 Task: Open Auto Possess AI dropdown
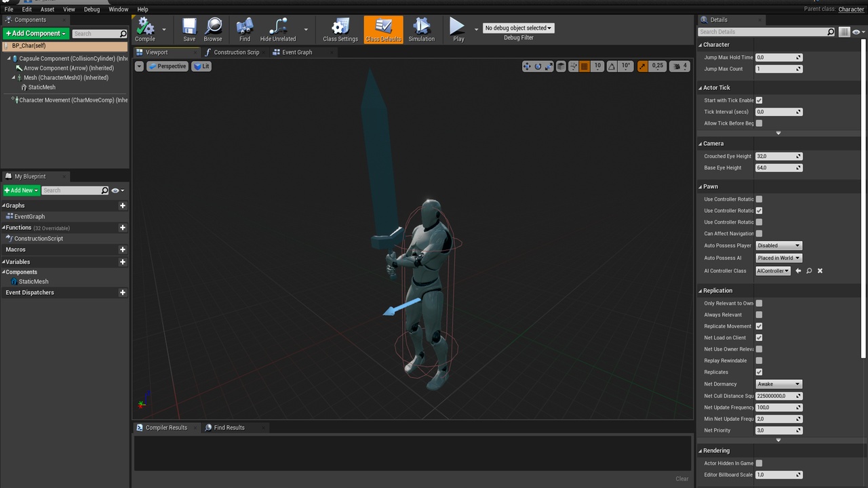[x=778, y=258]
